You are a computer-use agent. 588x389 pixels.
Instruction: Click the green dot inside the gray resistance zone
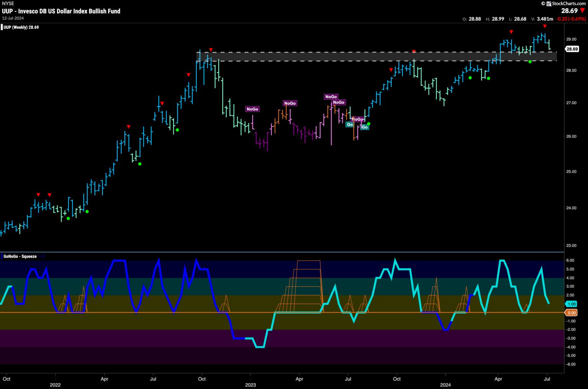click(x=530, y=61)
